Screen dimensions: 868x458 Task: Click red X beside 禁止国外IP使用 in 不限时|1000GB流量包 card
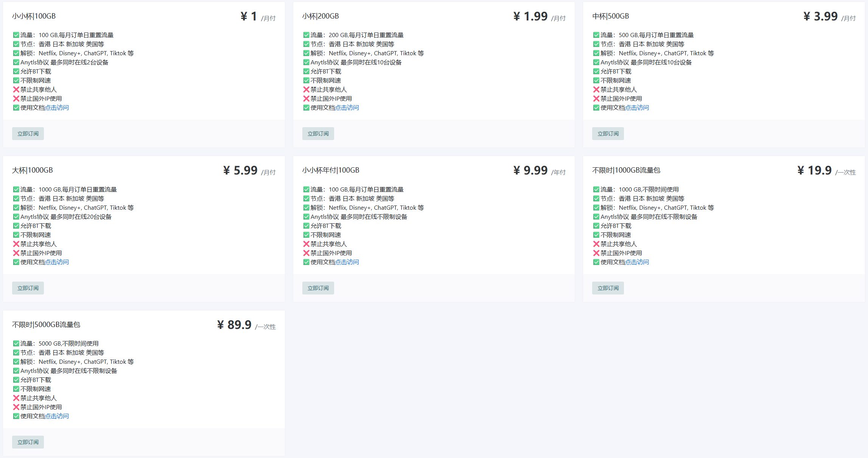coord(596,253)
